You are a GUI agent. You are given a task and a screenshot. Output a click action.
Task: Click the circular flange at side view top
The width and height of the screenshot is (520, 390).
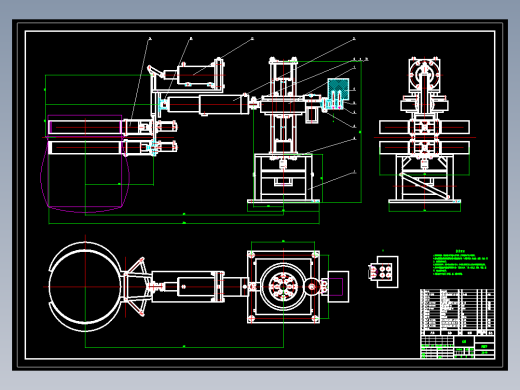pos(424,75)
